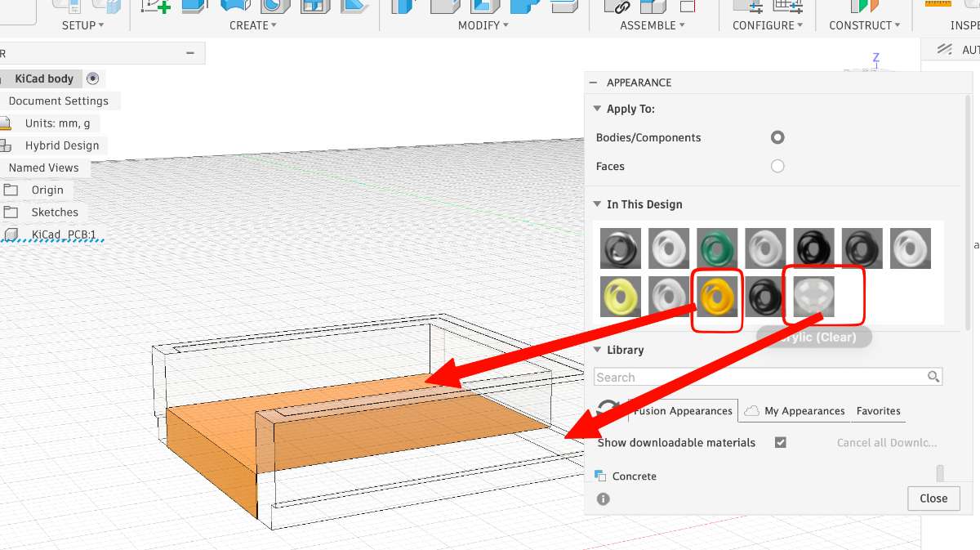The image size is (980, 550).
Task: Switch to the Favorites tab
Action: click(879, 410)
